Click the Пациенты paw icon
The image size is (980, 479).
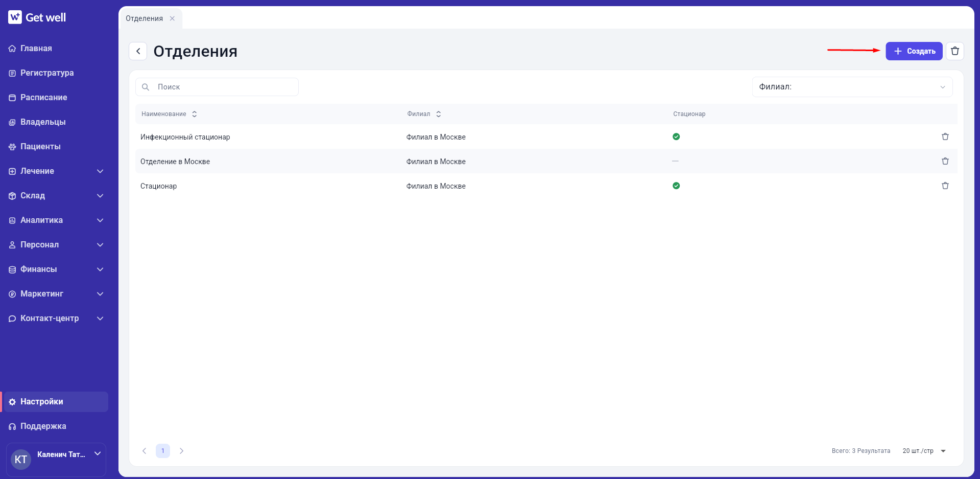(12, 147)
